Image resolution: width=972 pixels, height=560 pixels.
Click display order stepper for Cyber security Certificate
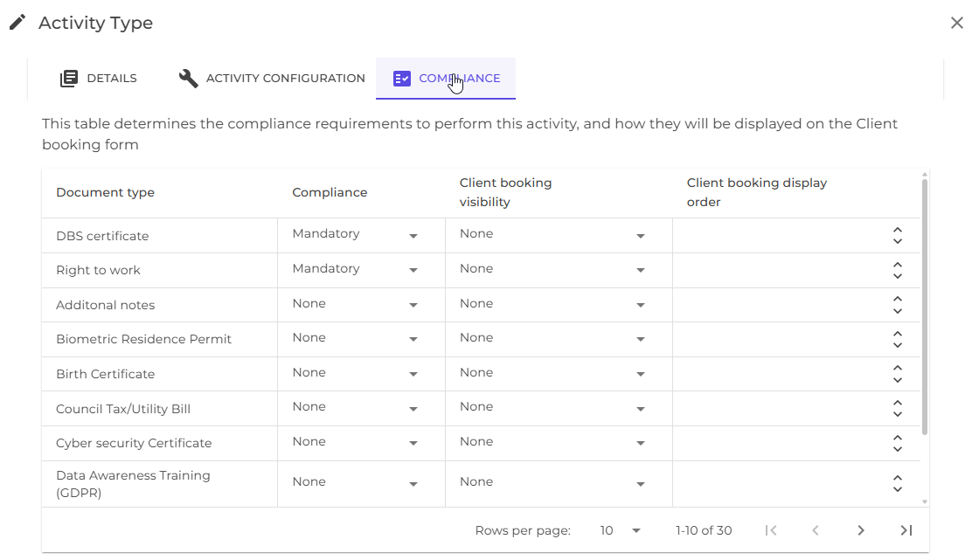(897, 443)
